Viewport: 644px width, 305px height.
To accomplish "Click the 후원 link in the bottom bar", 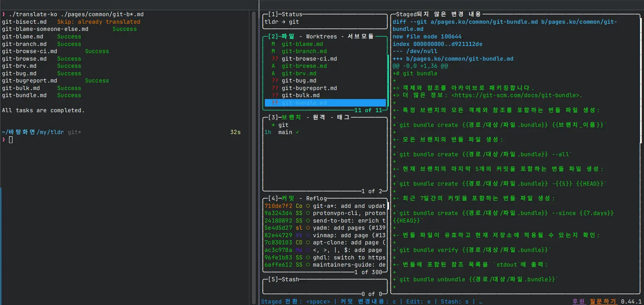I will tap(579, 301).
